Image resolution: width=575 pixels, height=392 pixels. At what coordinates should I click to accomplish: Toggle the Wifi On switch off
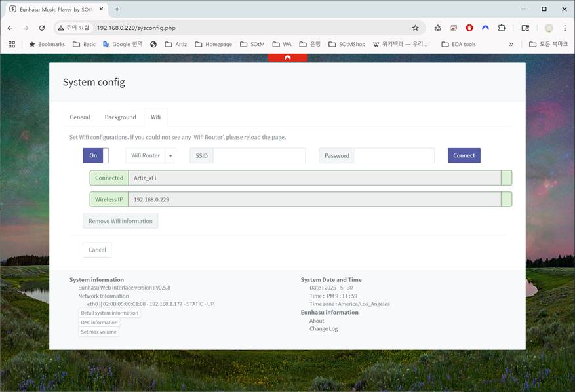tap(96, 155)
